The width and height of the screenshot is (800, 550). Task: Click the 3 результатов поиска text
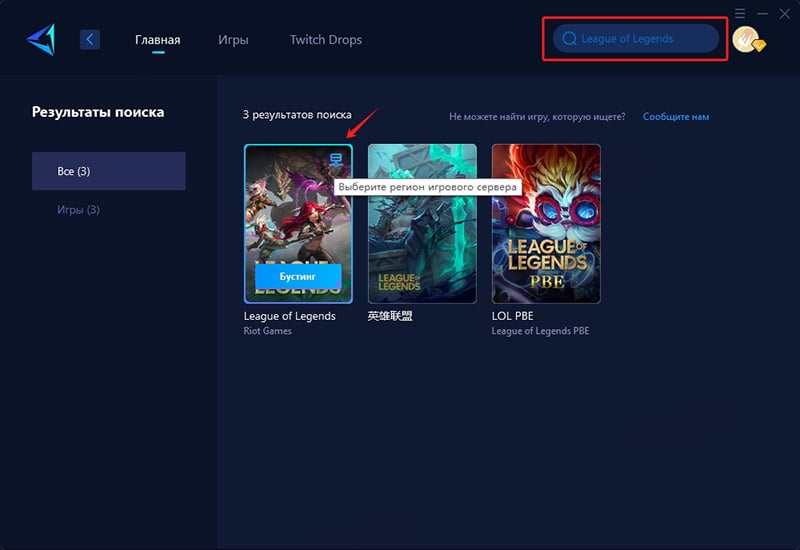[x=297, y=115]
